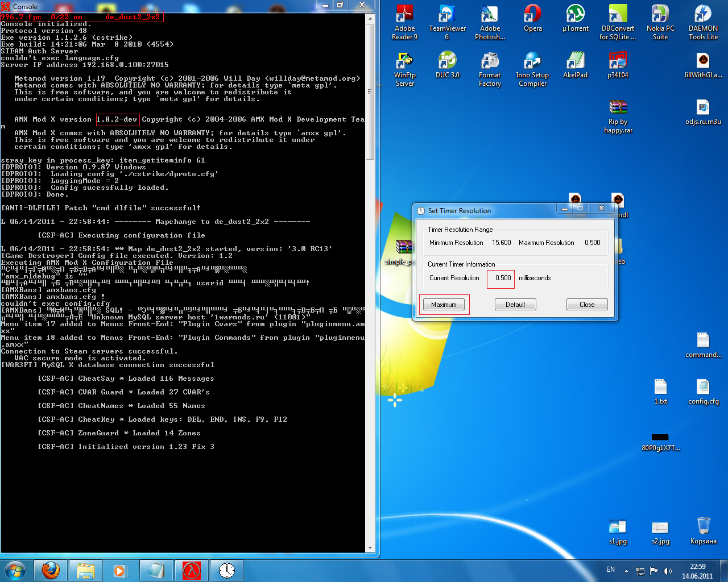Screen dimensions: 728x582
Task: Open Windows Explorer from the taskbar
Action: pos(86,570)
